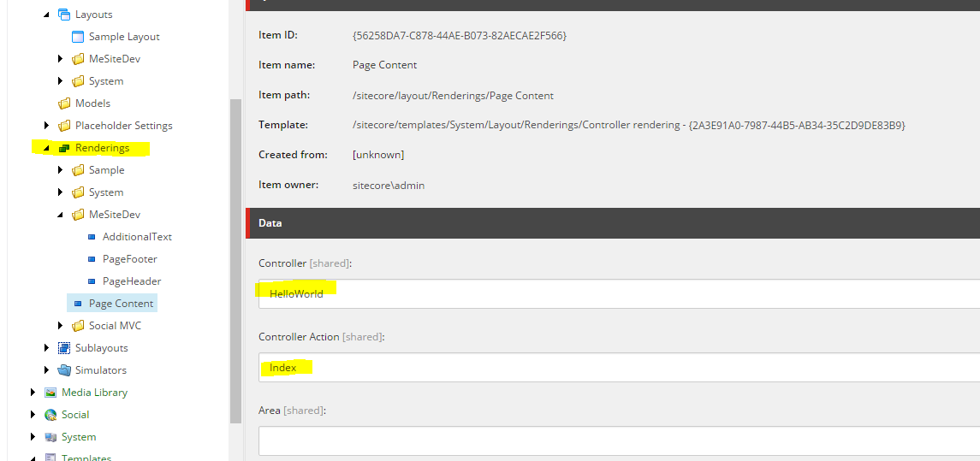Click the green Renderings node icon

[63, 148]
